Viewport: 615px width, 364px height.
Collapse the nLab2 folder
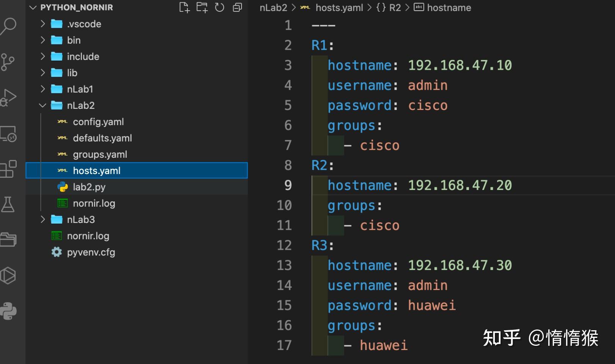coord(43,105)
